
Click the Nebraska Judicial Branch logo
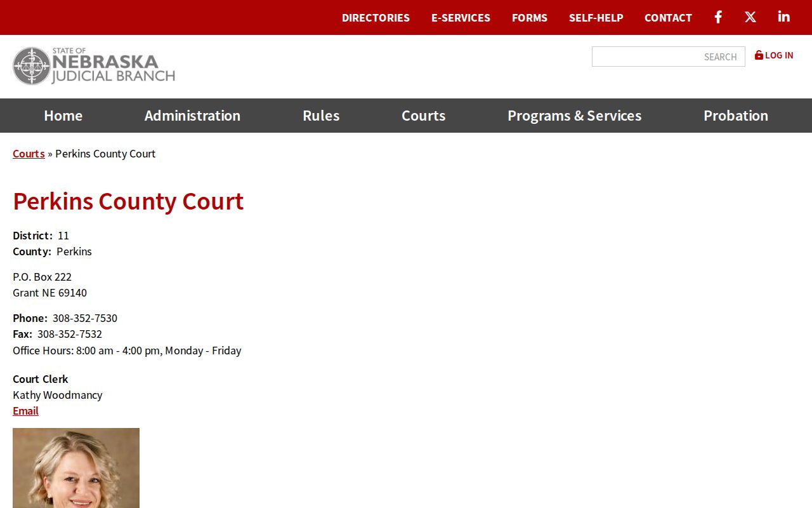tap(94, 66)
